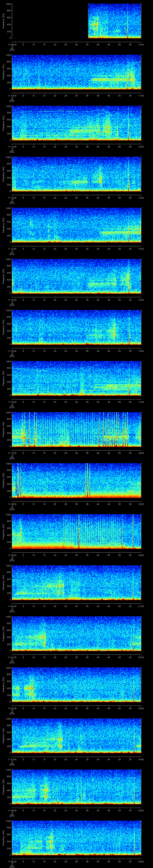Screen dimensions: 153x868
Task: Select the spectrogram panel starting at 11:12:00
Action: pos(77,174)
